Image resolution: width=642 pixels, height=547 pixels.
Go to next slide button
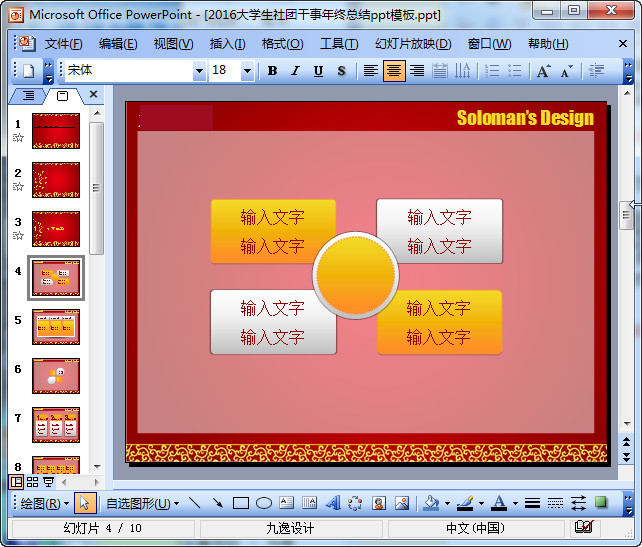[x=626, y=457]
